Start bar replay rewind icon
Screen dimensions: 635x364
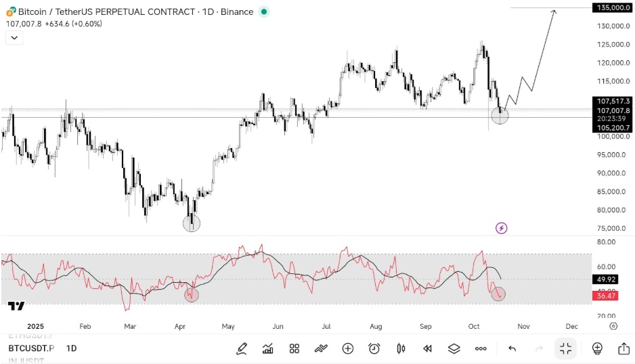427,348
